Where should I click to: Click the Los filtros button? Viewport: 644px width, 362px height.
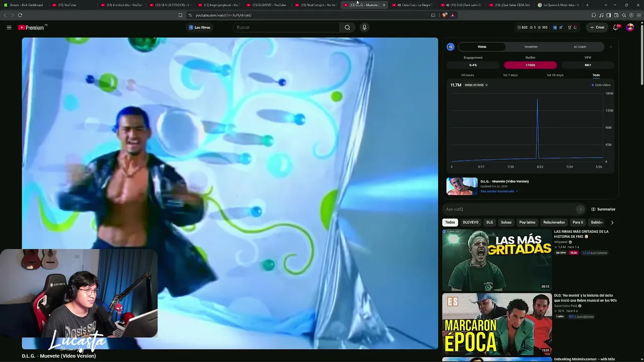click(x=200, y=27)
